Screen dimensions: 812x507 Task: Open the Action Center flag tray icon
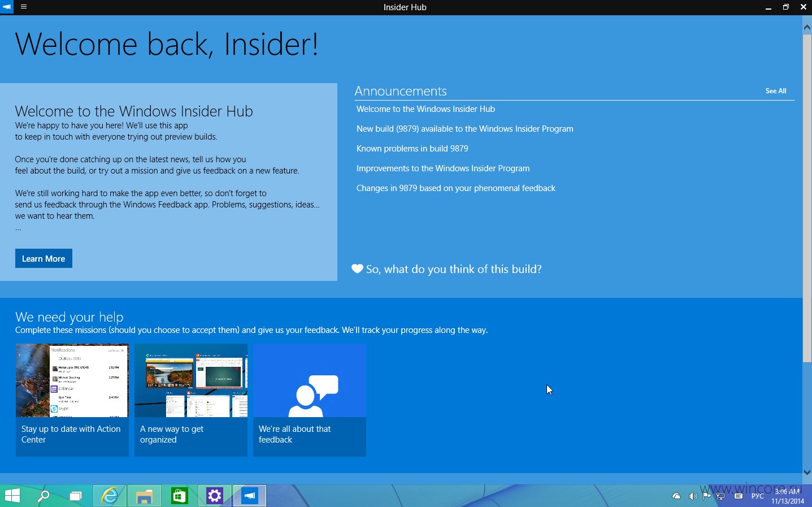[x=707, y=496]
